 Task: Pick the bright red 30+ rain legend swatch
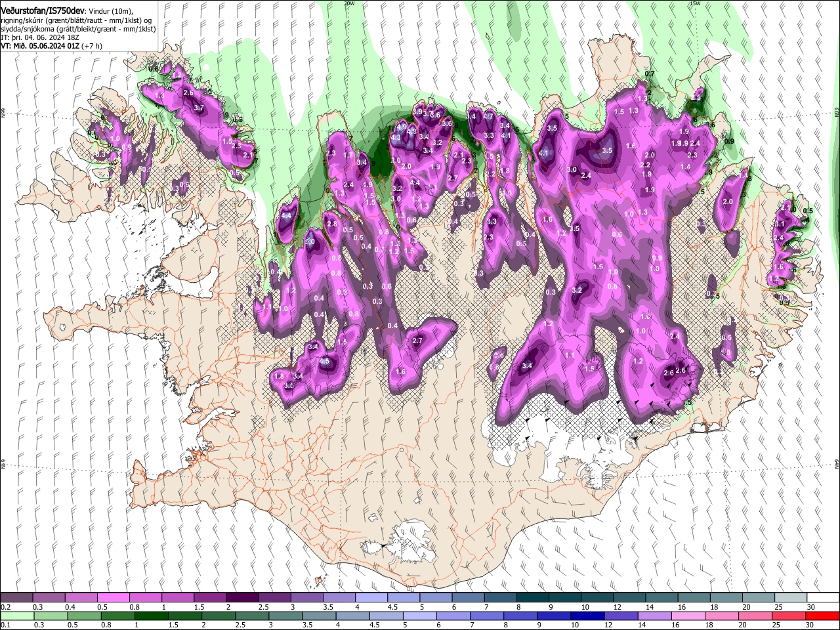coord(822,616)
